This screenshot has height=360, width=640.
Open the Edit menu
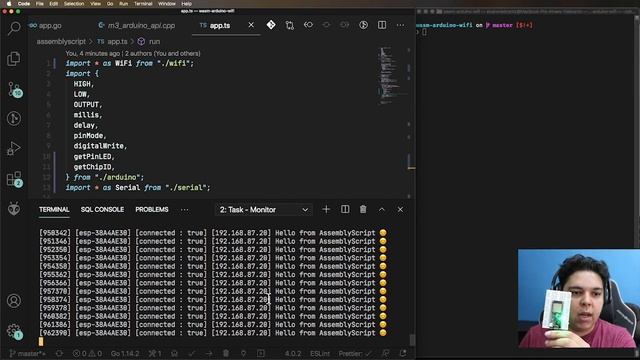point(53,3)
